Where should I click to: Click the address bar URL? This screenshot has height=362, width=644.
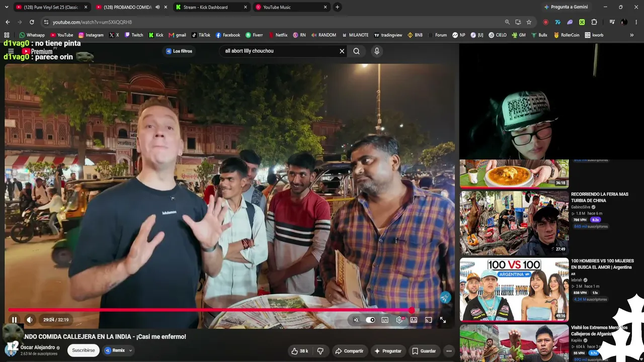pos(92,22)
